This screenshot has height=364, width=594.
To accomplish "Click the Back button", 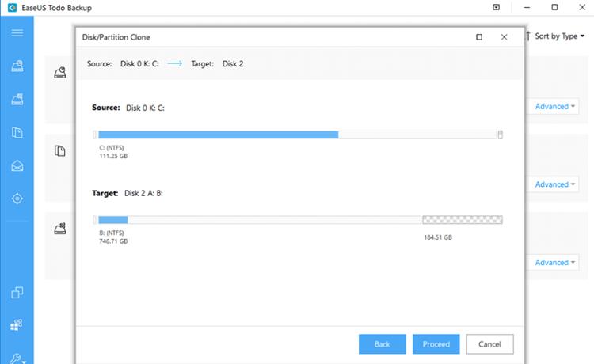I will click(x=383, y=344).
